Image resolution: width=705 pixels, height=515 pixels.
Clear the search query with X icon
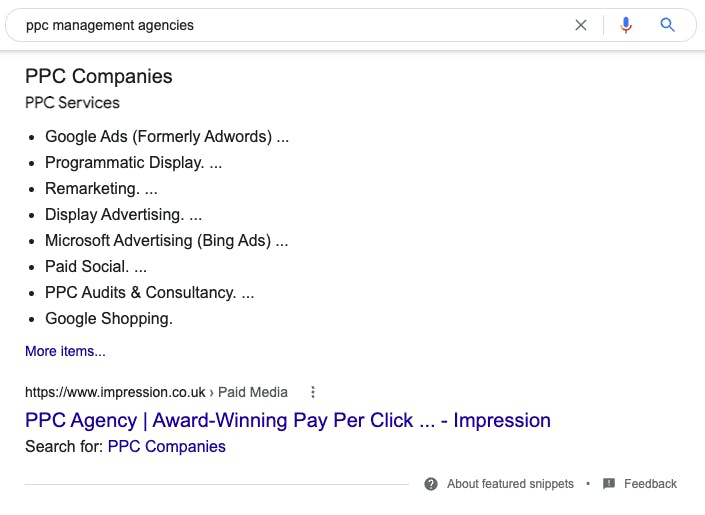click(x=581, y=25)
